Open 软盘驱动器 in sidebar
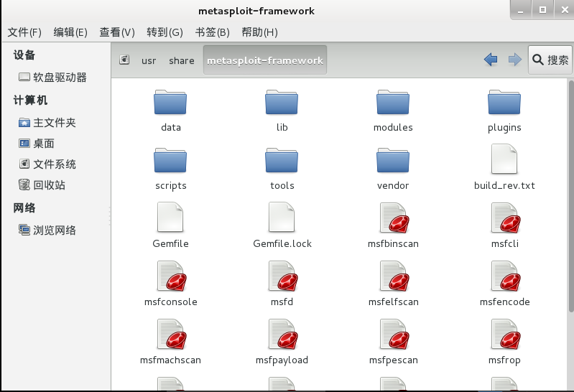Image resolution: width=574 pixels, height=392 pixels. tap(52, 78)
